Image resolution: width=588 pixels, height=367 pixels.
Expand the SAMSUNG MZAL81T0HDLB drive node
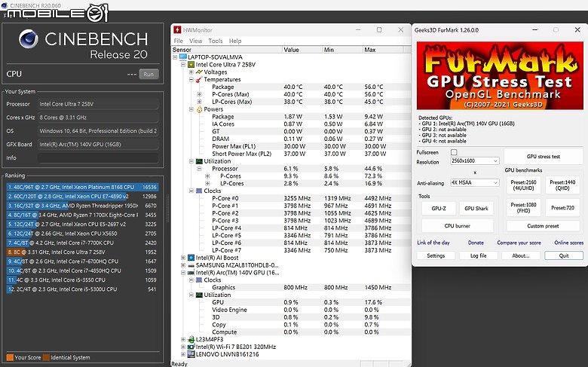(183, 265)
